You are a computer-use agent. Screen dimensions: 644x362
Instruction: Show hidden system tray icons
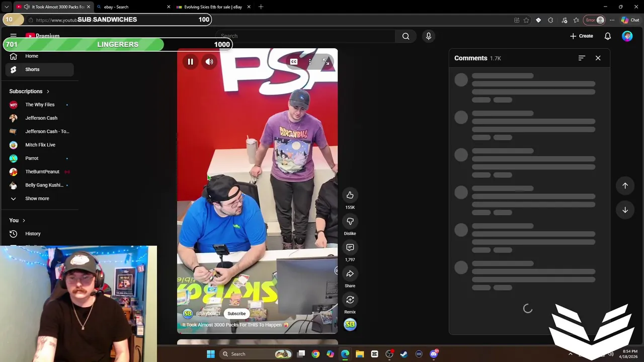coord(570,354)
